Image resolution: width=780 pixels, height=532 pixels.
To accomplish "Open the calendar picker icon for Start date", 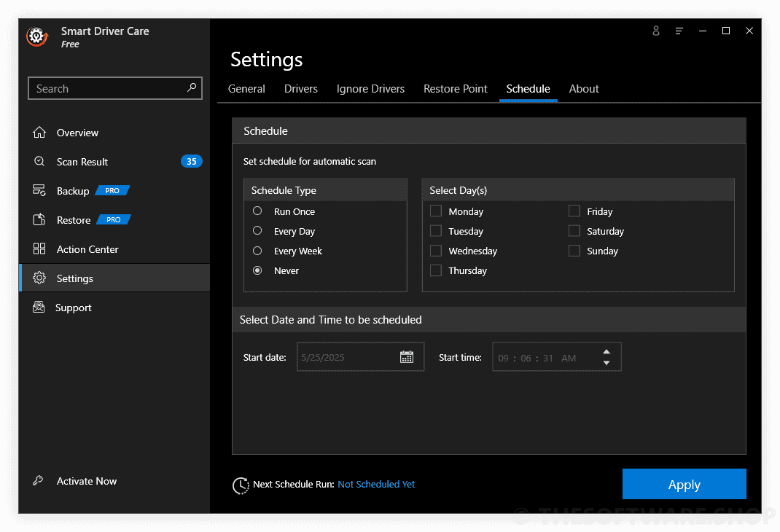I will coord(407,356).
